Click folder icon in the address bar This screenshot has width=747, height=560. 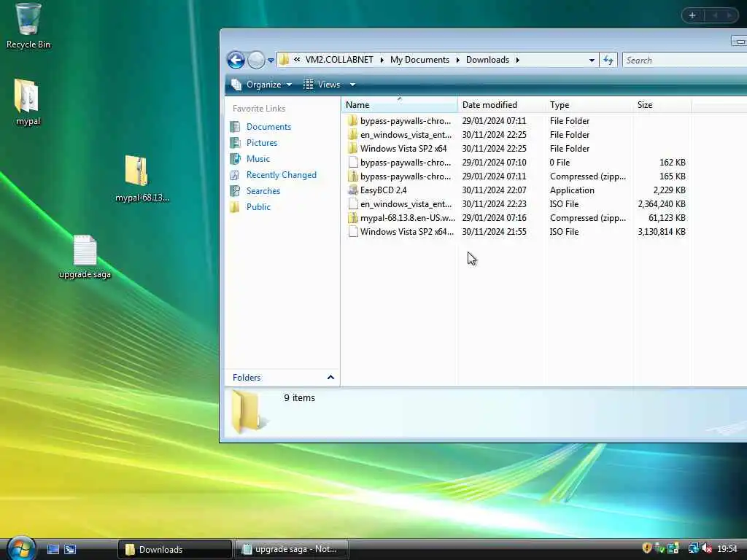[x=284, y=60]
